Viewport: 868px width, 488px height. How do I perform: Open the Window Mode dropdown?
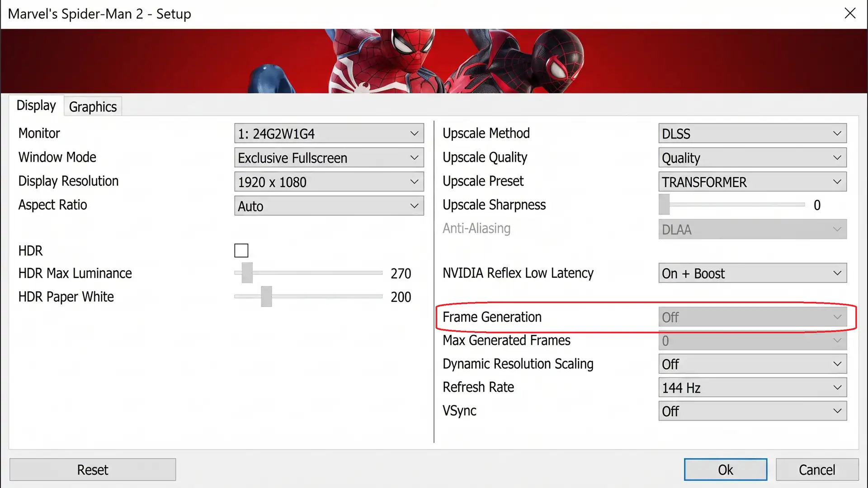[329, 158]
